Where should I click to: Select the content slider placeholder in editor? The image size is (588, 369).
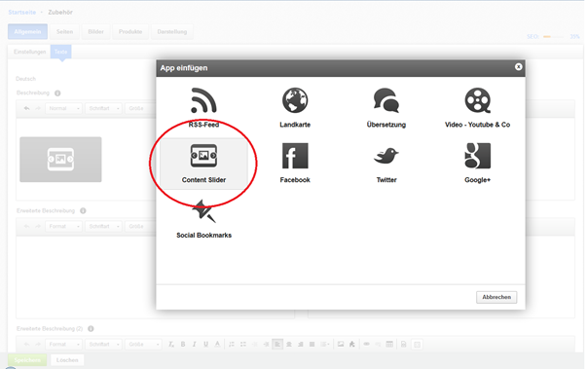click(60, 160)
